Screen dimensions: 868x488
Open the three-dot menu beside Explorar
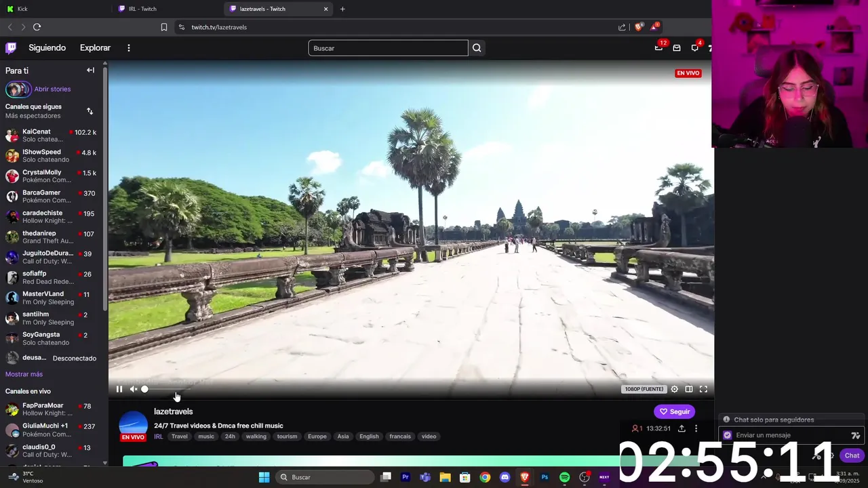tap(128, 48)
